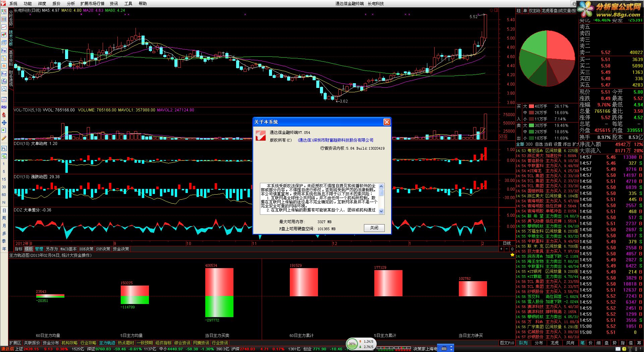Select the 30-minute period button

pos(4,187)
